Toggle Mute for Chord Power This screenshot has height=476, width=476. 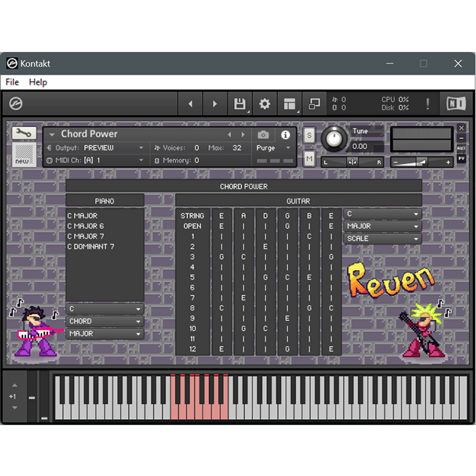click(x=309, y=159)
